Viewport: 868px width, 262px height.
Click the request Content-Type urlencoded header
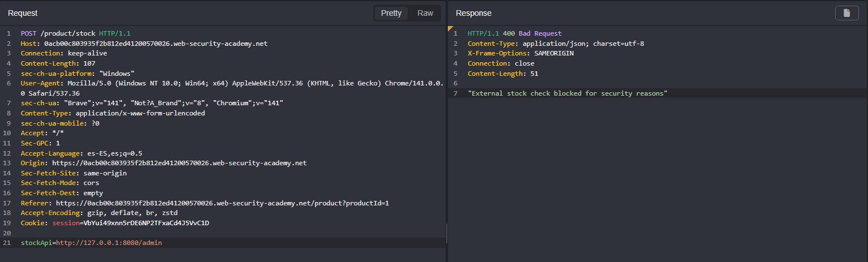(x=113, y=113)
